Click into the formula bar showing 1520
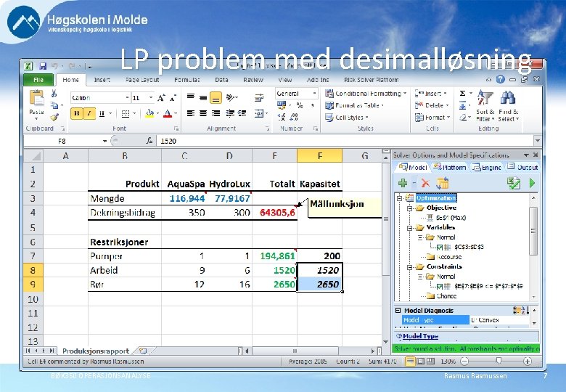The width and height of the screenshot is (566, 392). [345, 141]
